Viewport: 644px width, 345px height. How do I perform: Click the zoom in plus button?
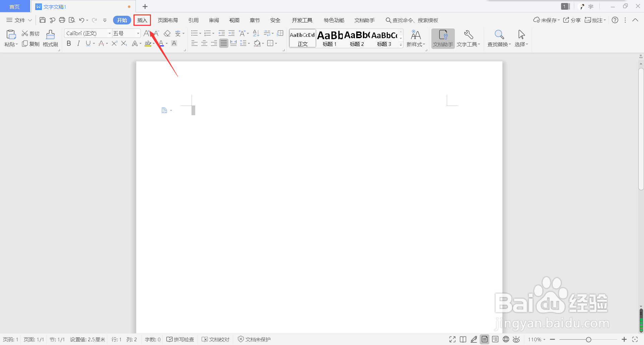click(624, 339)
